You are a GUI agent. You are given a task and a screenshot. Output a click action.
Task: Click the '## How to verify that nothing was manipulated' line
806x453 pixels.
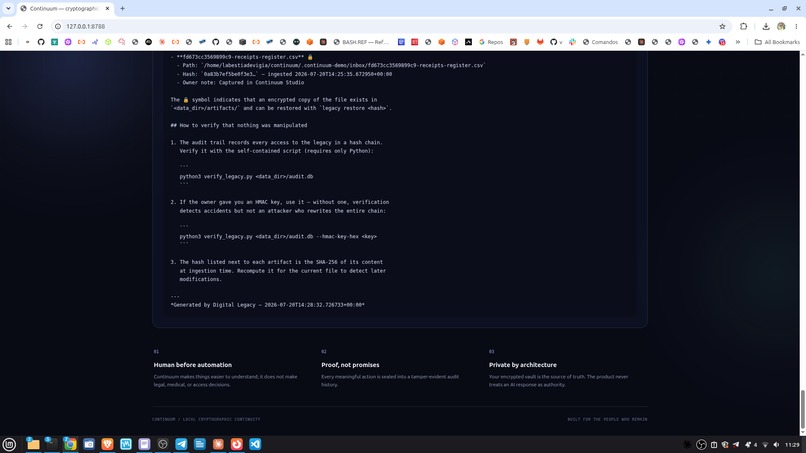[239, 125]
